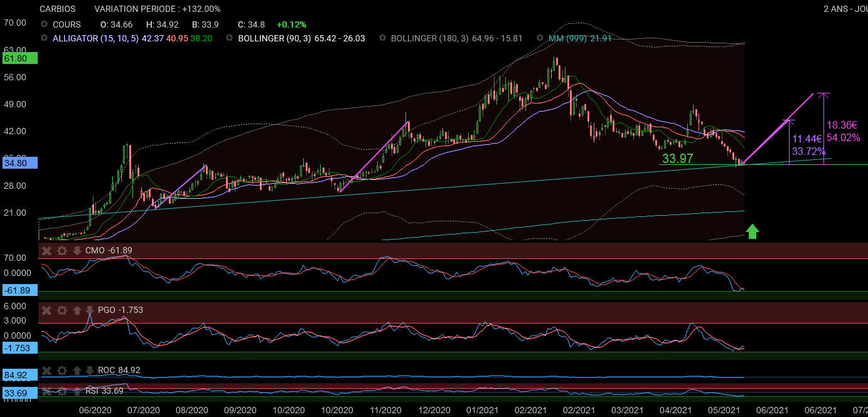The width and height of the screenshot is (868, 417).
Task: Open settings gear for MM (999)
Action: [x=540, y=38]
